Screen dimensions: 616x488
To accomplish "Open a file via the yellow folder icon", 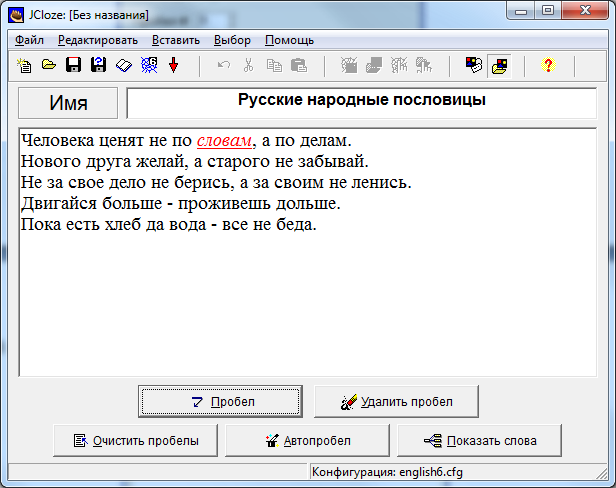I will pyautogui.click(x=49, y=65).
